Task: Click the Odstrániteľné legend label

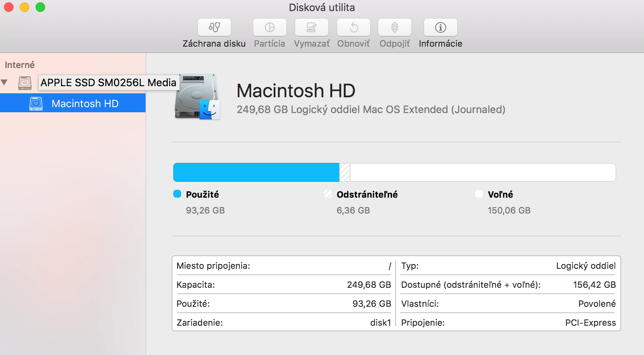Action: (367, 194)
